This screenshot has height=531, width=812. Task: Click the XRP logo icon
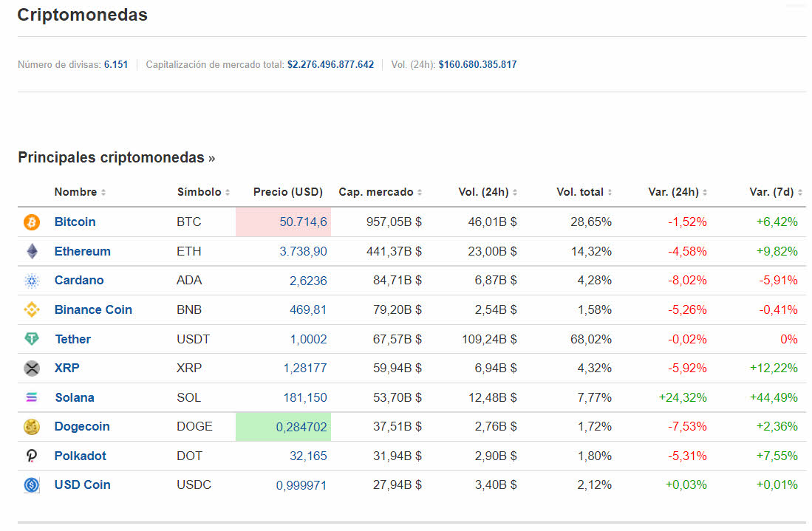32,369
